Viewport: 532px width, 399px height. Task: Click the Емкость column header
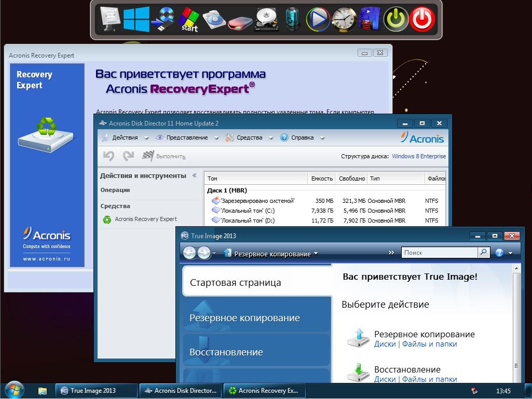(322, 178)
